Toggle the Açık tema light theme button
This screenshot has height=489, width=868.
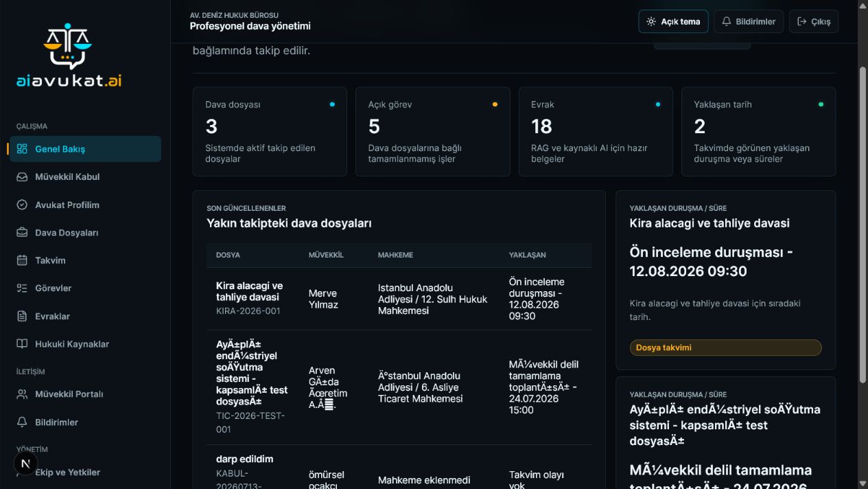tap(673, 21)
